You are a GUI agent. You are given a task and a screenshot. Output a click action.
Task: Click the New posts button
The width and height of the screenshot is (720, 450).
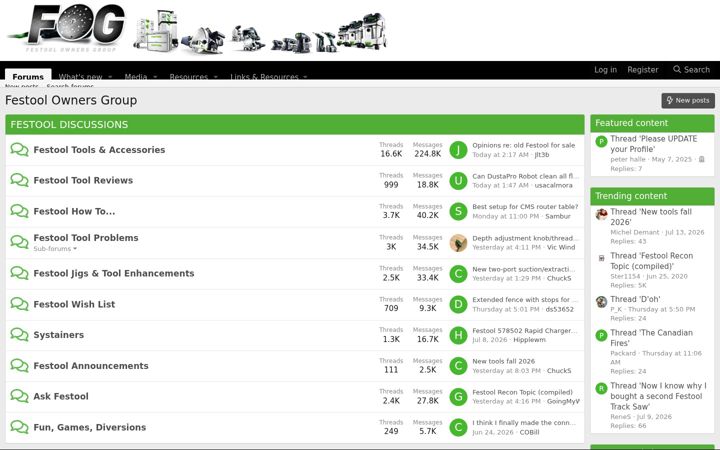point(688,101)
